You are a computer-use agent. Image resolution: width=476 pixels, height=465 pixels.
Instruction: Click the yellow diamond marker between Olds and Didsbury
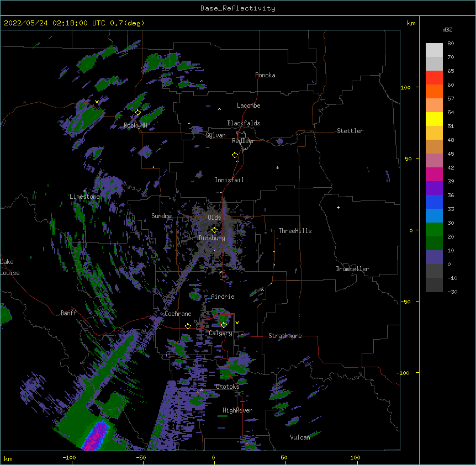tap(214, 230)
